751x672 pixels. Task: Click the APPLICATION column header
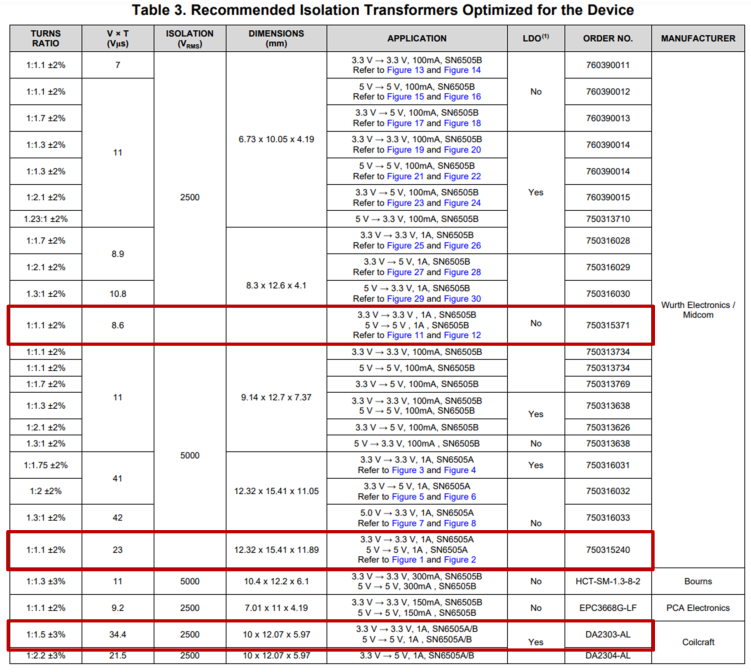[417, 38]
